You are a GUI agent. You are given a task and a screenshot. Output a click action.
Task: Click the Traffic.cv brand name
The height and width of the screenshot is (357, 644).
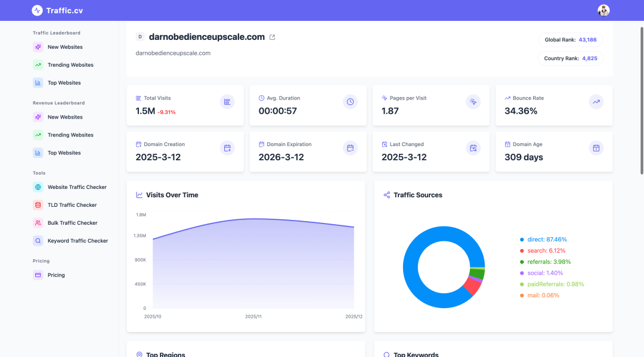[x=64, y=11]
